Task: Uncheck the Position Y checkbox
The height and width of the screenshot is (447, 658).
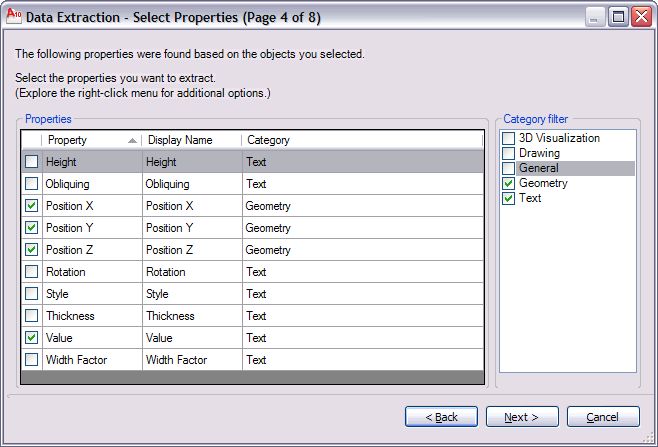Action: point(32,228)
